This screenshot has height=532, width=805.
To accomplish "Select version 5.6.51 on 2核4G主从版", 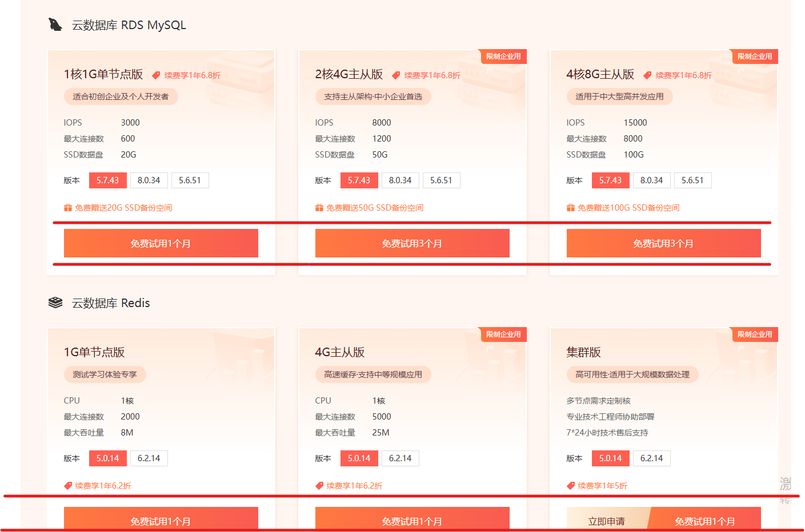I will tap(442, 180).
